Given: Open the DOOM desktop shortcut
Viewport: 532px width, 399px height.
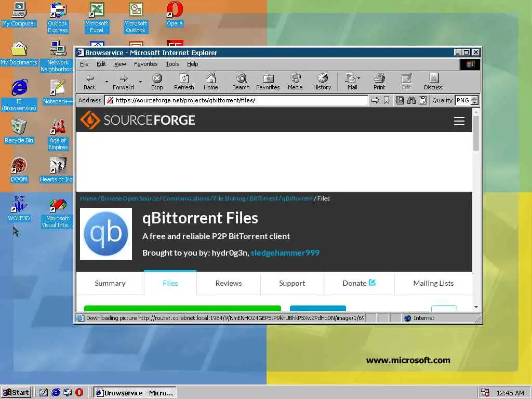Looking at the screenshot, I should [19, 170].
